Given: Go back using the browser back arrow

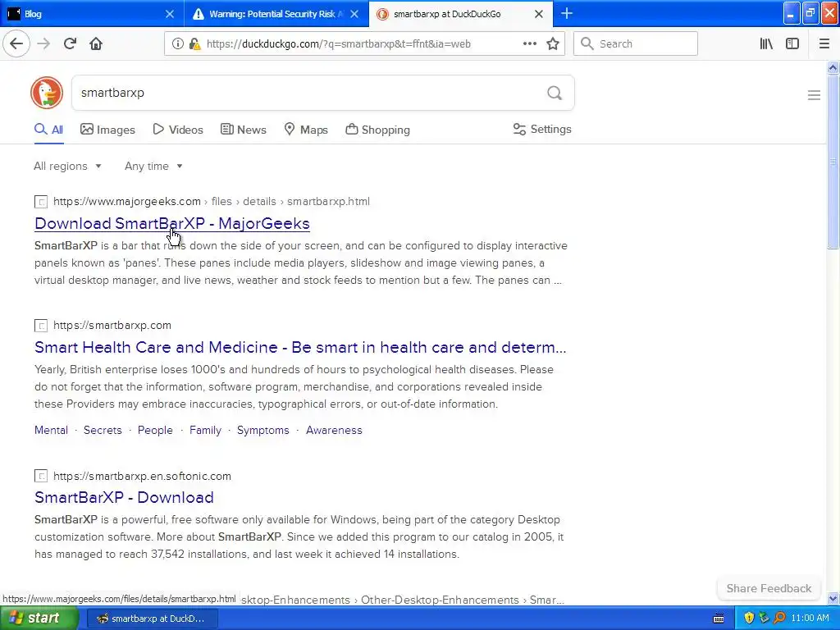Looking at the screenshot, I should [16, 43].
